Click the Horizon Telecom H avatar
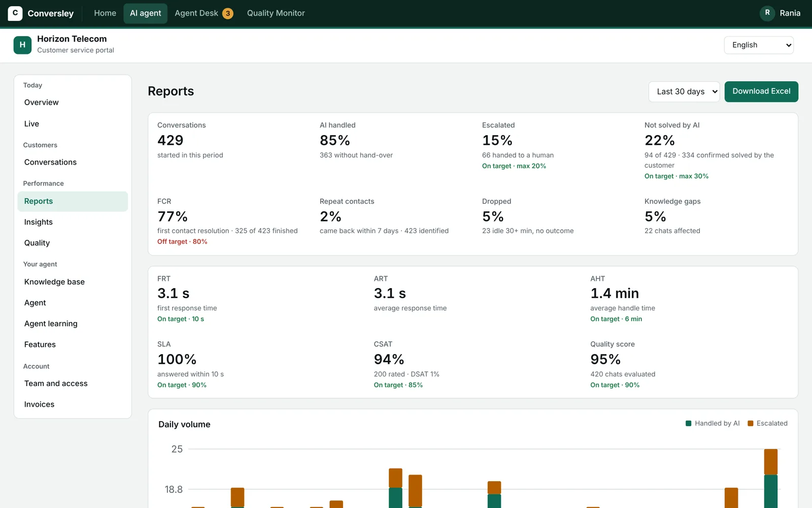 point(22,45)
